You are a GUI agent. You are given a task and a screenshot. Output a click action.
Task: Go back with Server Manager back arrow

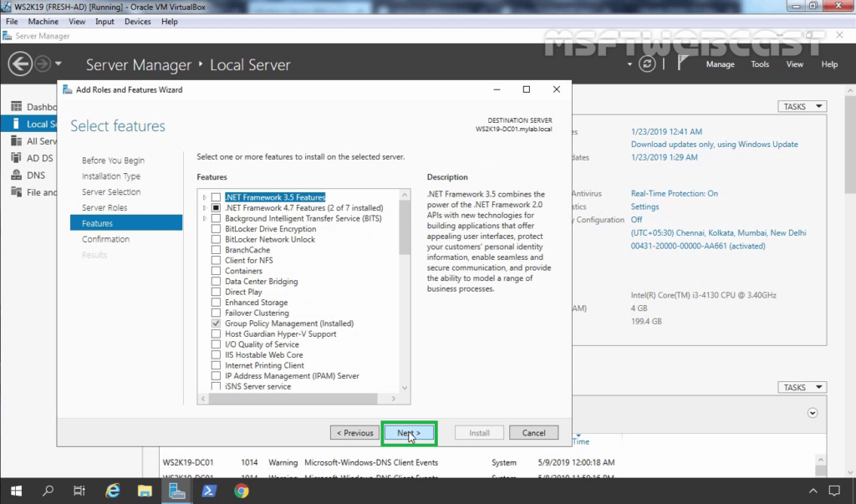point(20,64)
